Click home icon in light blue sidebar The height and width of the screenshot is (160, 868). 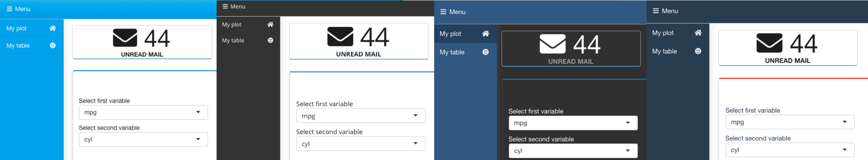click(x=53, y=28)
